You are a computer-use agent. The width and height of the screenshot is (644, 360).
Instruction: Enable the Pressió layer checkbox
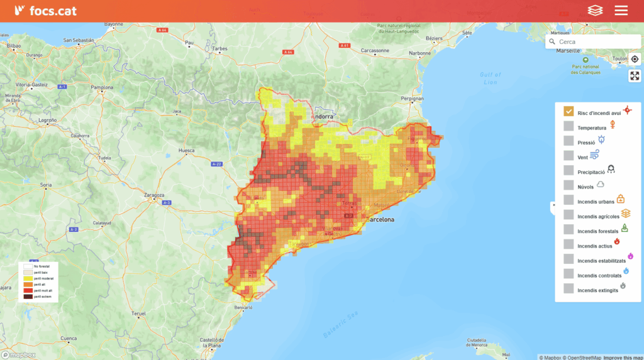[569, 141]
